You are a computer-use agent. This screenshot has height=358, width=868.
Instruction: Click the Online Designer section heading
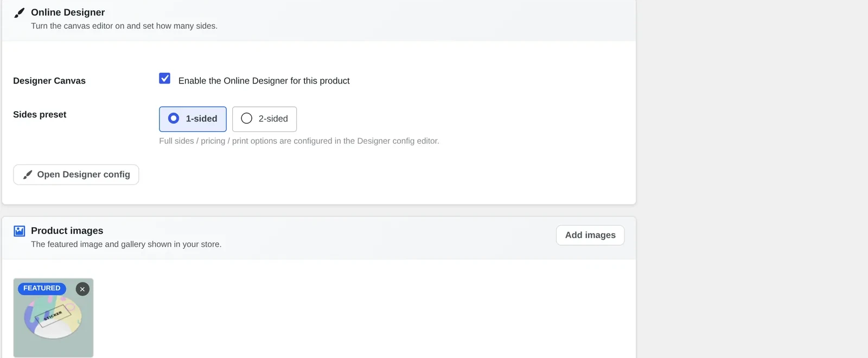tap(68, 12)
